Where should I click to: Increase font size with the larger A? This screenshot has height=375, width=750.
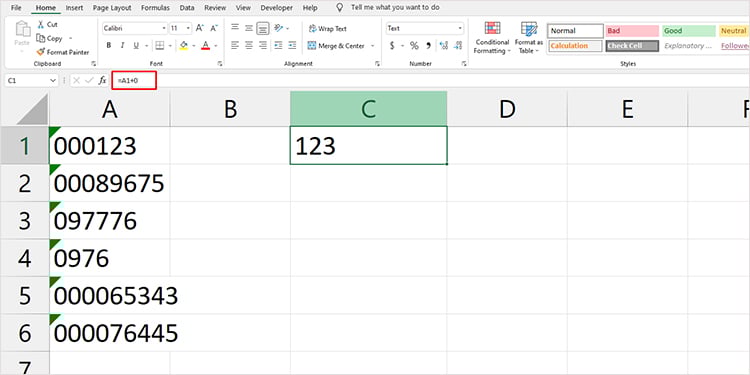pos(199,29)
